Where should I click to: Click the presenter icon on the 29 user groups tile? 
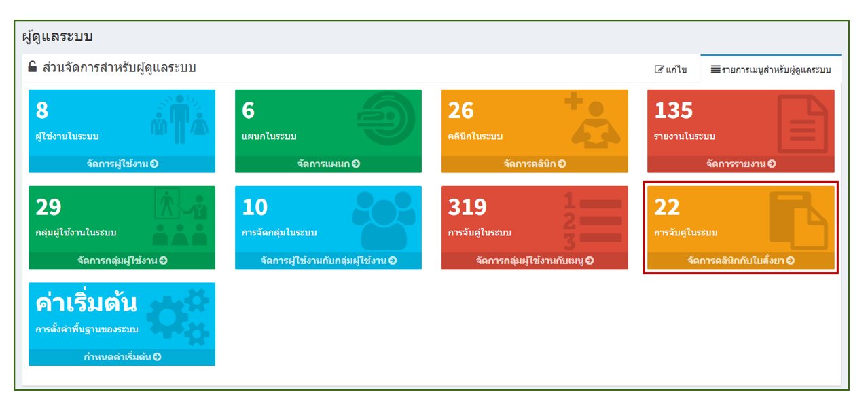click(x=180, y=216)
